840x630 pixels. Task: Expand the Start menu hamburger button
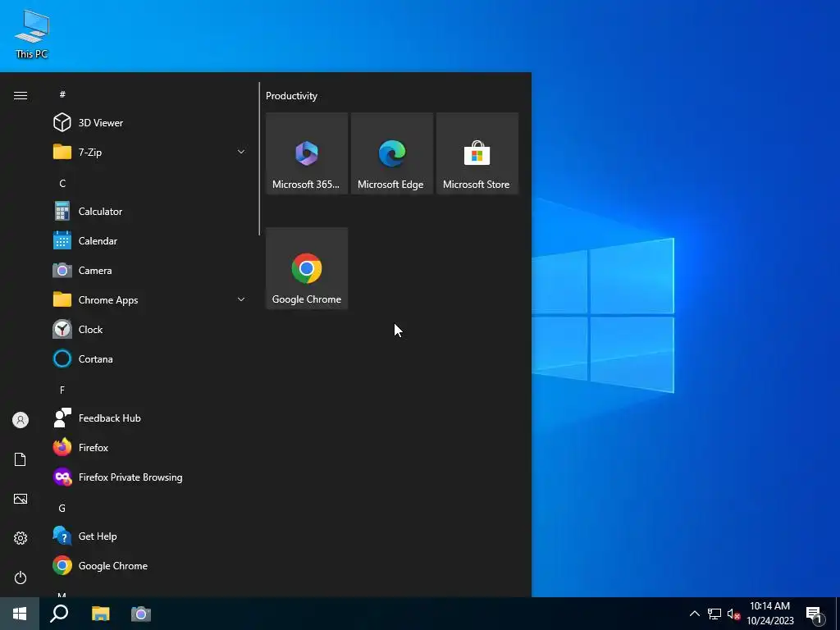(x=21, y=95)
